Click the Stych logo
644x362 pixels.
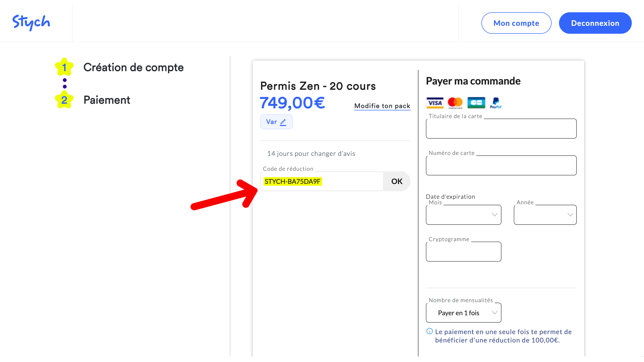pos(31,22)
